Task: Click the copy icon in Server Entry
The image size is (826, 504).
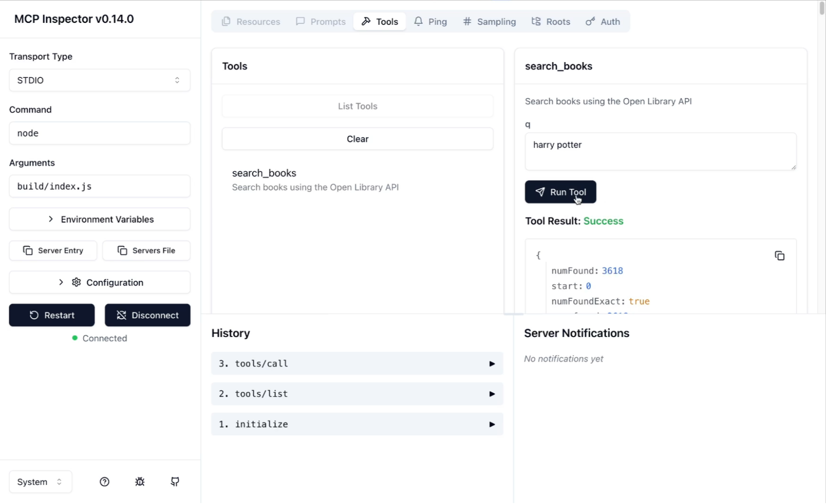Action: [x=28, y=251]
